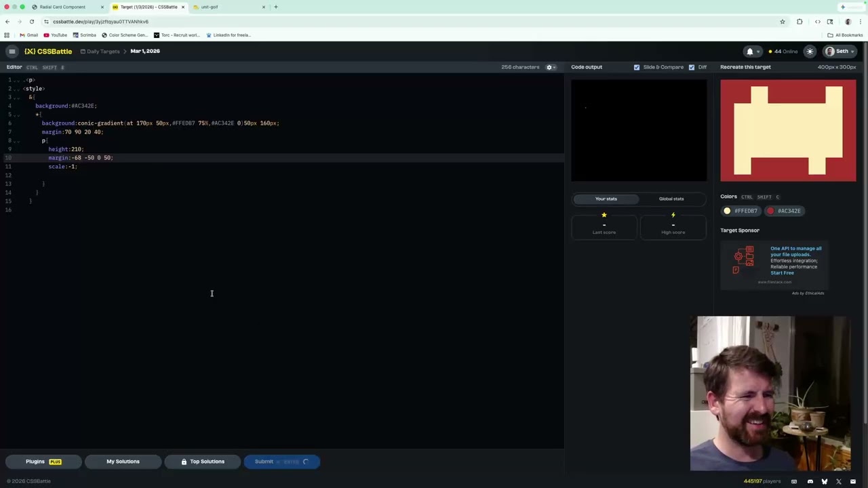The image size is (868, 488).
Task: Open the Scrimba bookmark
Action: (x=84, y=35)
